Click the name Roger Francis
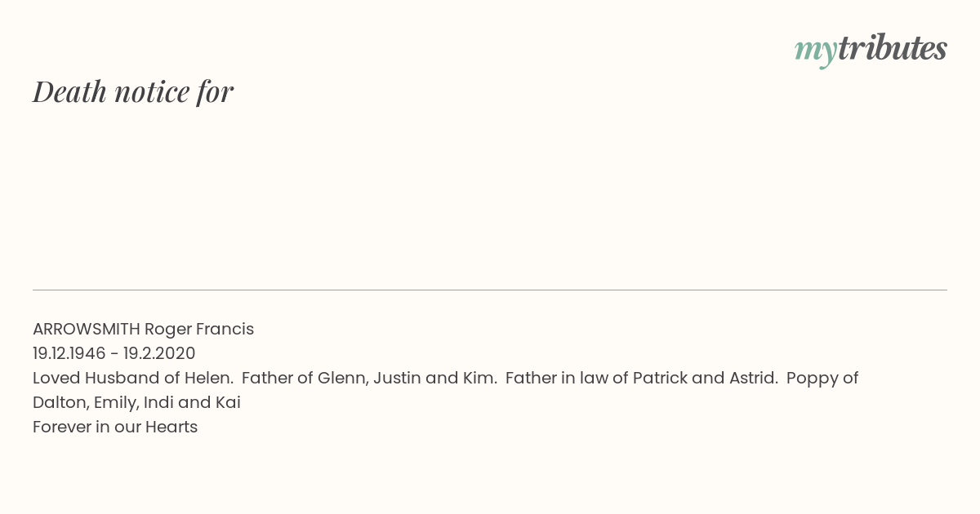The image size is (980, 514). pyautogui.click(x=199, y=329)
